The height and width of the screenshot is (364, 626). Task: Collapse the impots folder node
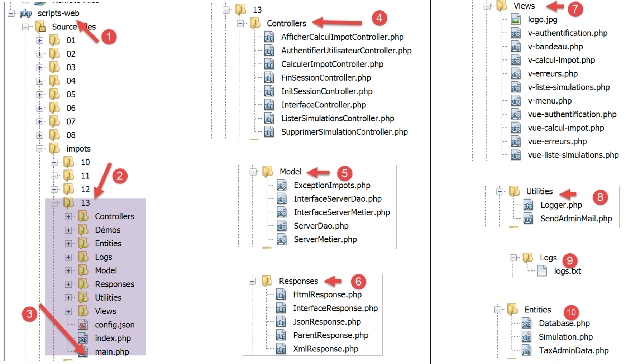pos(40,149)
